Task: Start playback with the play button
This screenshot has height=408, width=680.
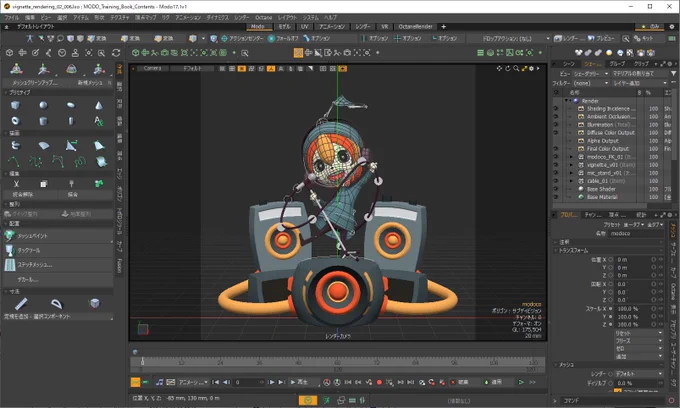Action: pos(299,382)
